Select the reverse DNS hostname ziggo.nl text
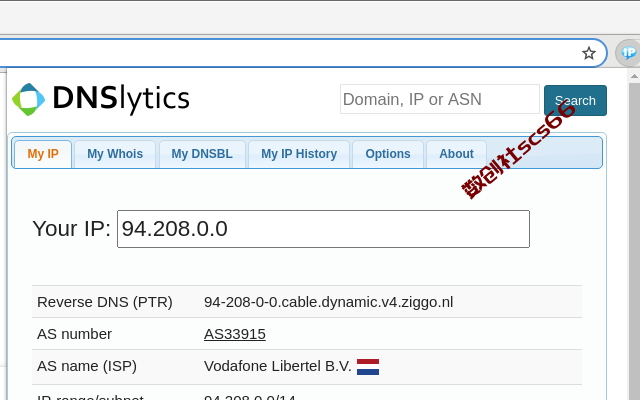The width and height of the screenshot is (640, 400). tap(328, 302)
